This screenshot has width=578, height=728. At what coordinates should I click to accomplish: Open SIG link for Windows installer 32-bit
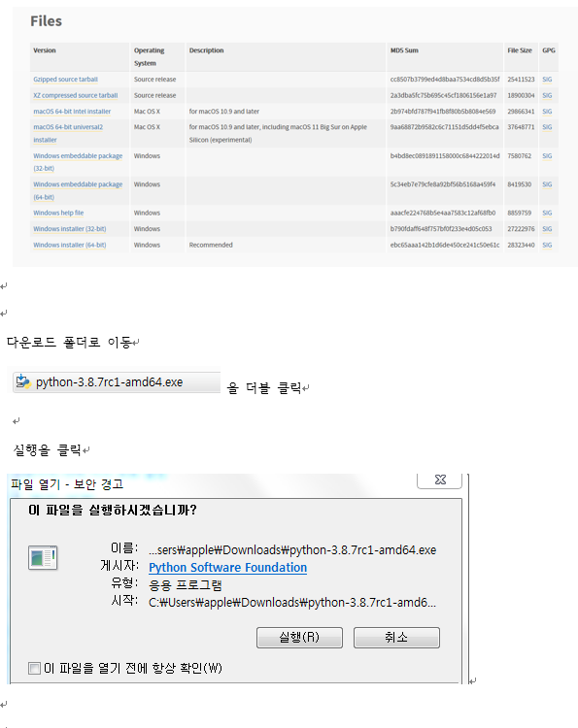pyautogui.click(x=547, y=229)
